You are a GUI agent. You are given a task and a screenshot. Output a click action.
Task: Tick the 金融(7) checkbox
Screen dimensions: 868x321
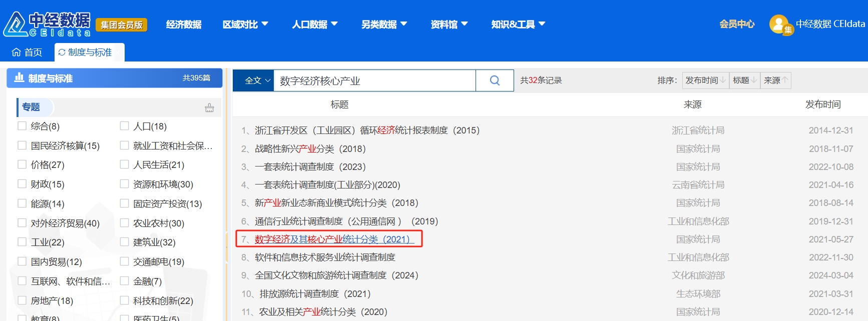124,280
